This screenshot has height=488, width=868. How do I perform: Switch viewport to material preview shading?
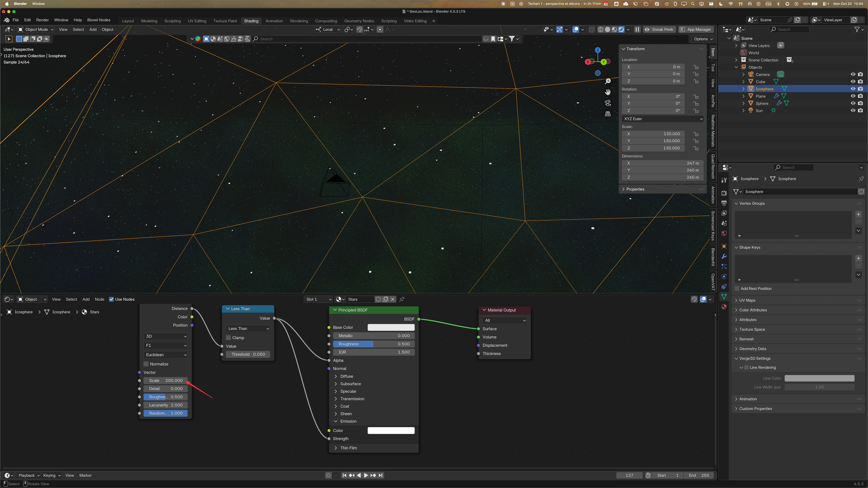pyautogui.click(x=614, y=30)
